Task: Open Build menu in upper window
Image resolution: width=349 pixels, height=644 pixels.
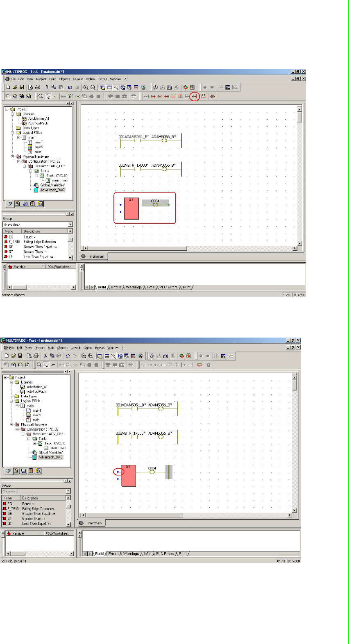Action: (x=53, y=79)
